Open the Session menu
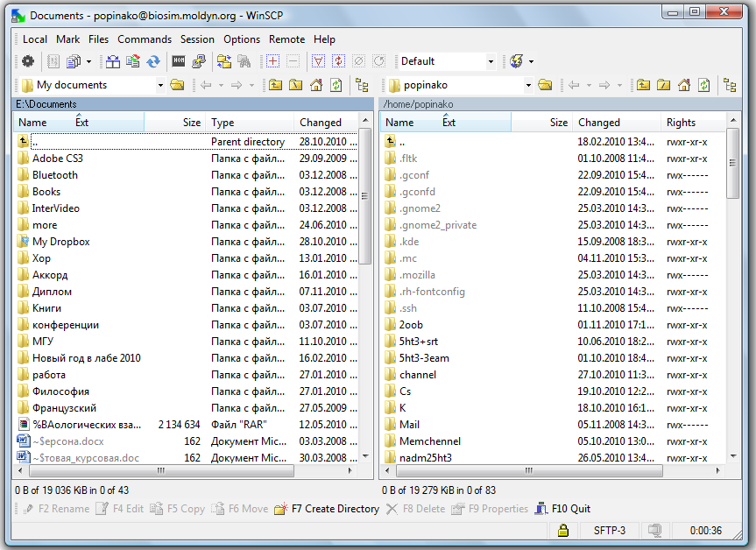The width and height of the screenshot is (756, 550). pyautogui.click(x=197, y=39)
